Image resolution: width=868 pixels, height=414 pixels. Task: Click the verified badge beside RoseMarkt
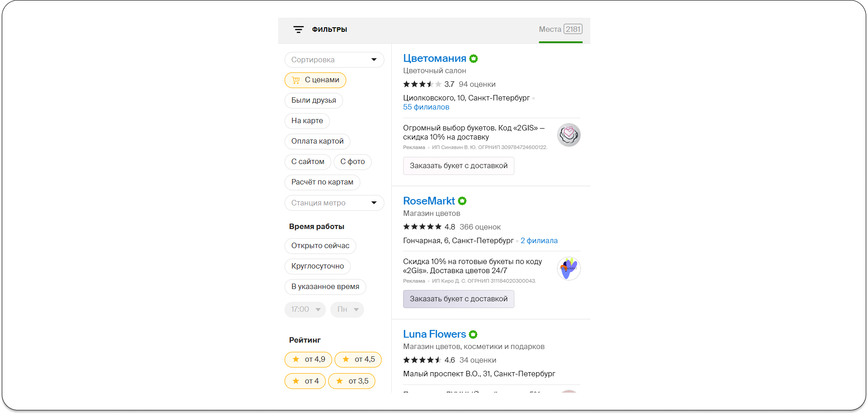coord(462,201)
